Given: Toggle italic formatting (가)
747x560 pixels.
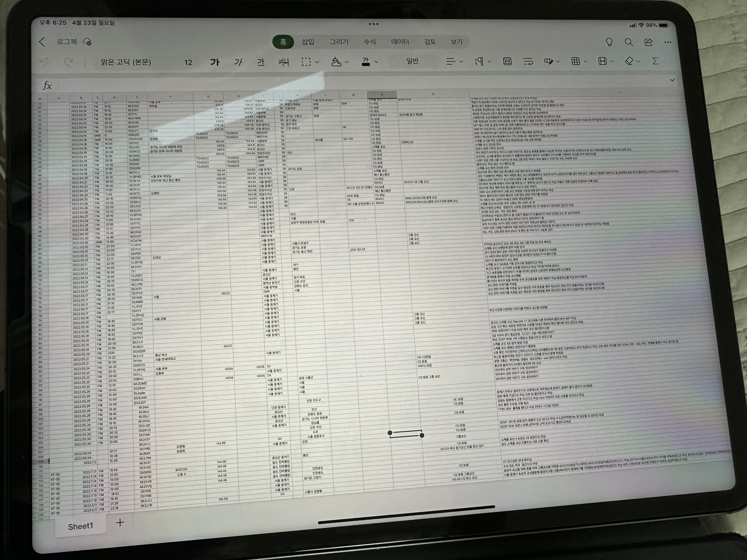Looking at the screenshot, I should 238,62.
